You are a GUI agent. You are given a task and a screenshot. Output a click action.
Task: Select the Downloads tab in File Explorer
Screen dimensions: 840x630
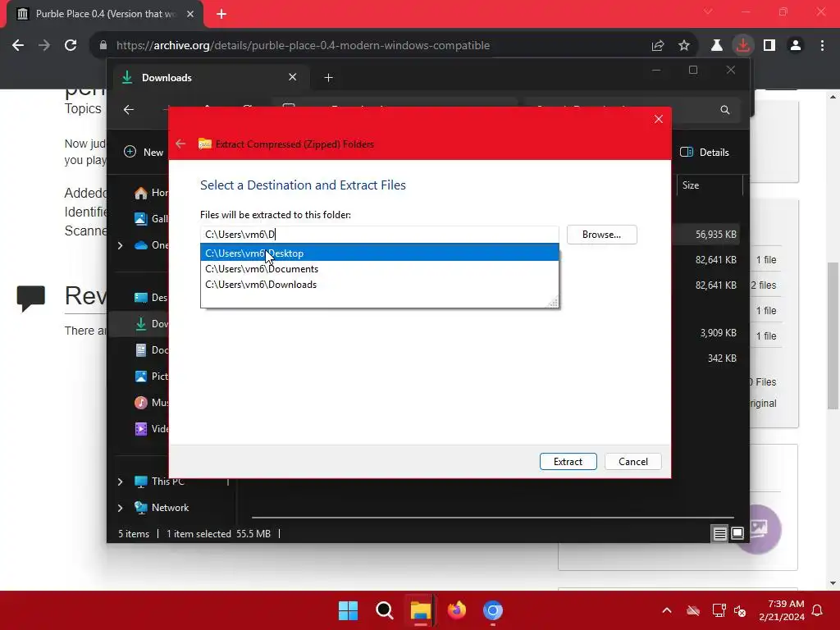pyautogui.click(x=210, y=78)
